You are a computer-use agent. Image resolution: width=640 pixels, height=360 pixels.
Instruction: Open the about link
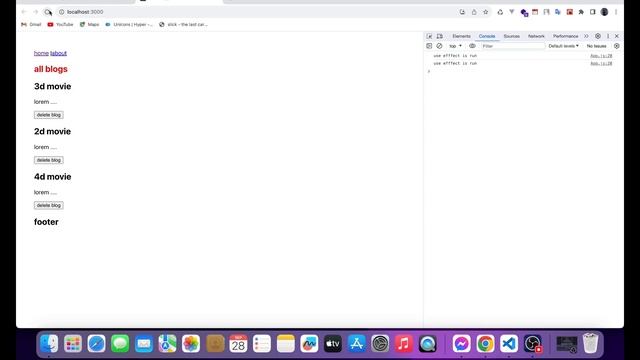click(58, 53)
